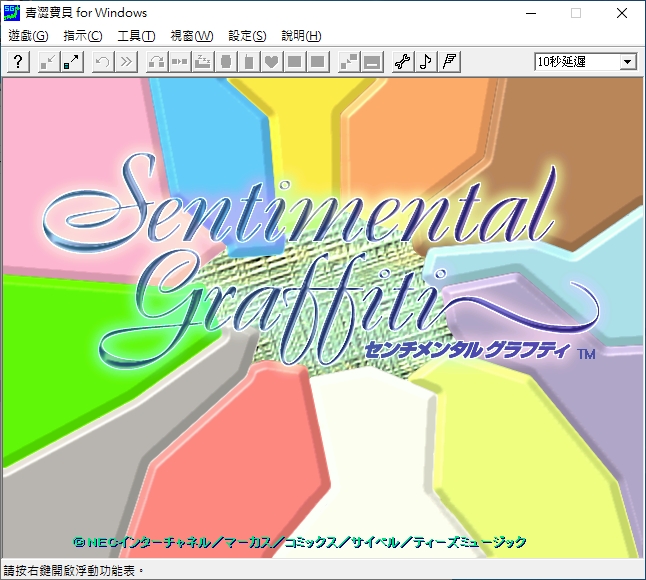Click the app icon in the title bar
Viewport: 646px width, 580px height.
pos(13,13)
